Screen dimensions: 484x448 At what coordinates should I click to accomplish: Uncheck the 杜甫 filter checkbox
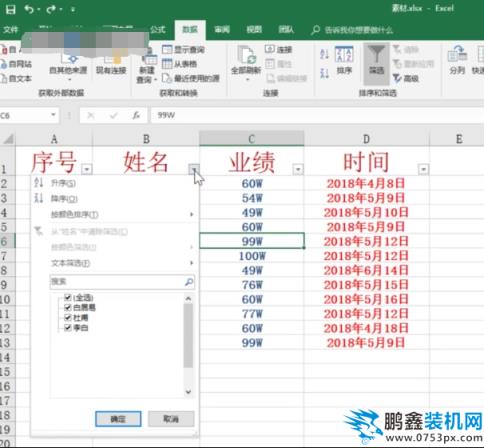pyautogui.click(x=67, y=317)
